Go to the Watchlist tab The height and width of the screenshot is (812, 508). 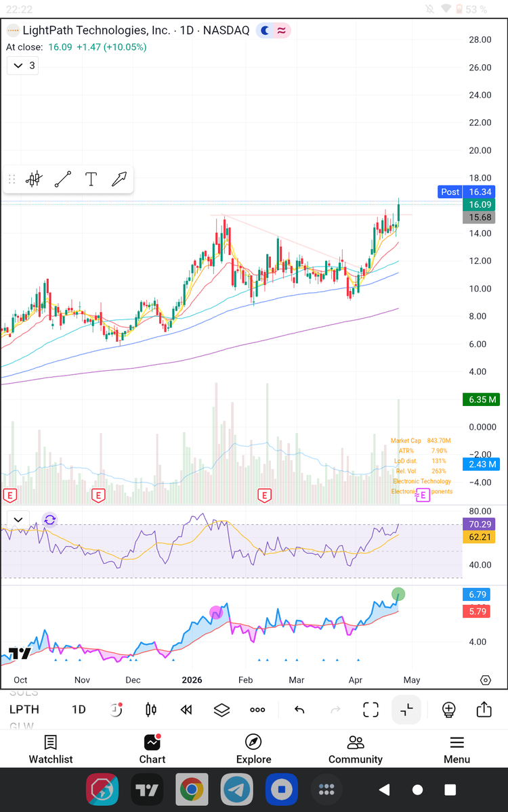coord(51,750)
